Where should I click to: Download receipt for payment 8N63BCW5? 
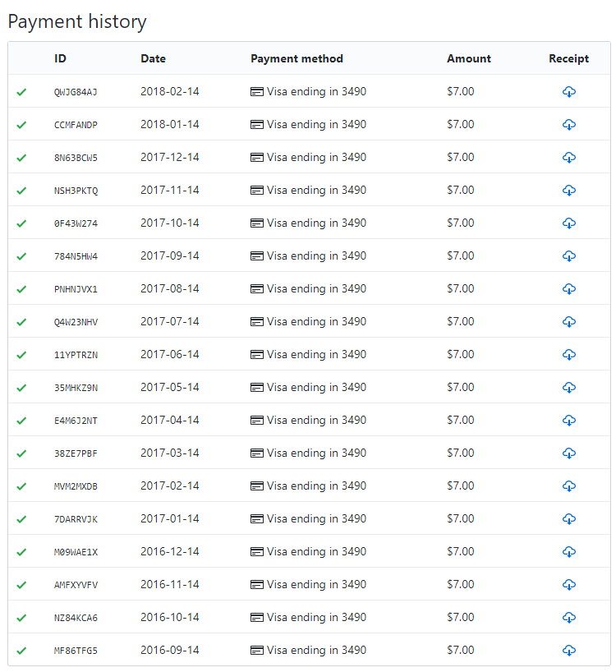(568, 157)
